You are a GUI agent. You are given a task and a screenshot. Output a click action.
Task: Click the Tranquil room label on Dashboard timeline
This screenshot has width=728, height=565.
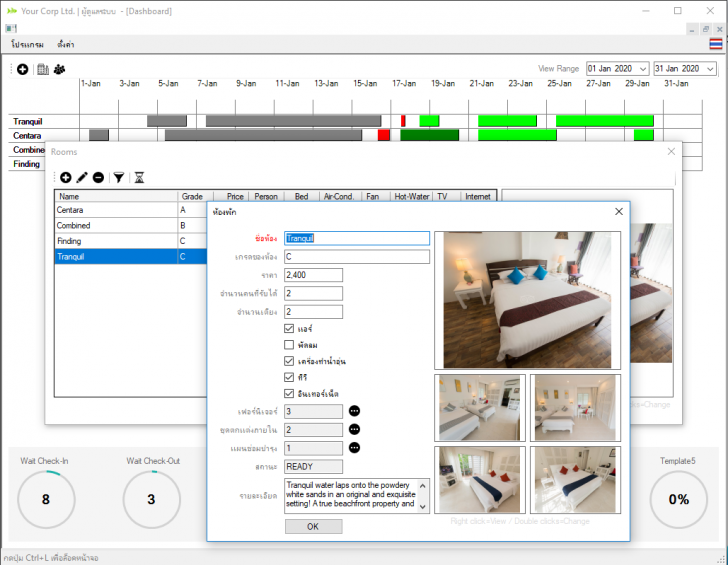click(x=27, y=122)
